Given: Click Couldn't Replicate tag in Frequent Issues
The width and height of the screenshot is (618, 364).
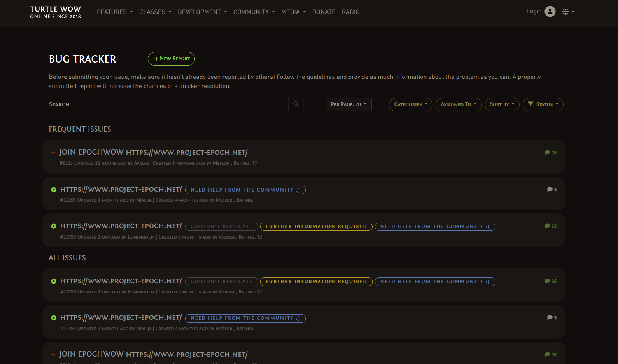Looking at the screenshot, I should (221, 226).
